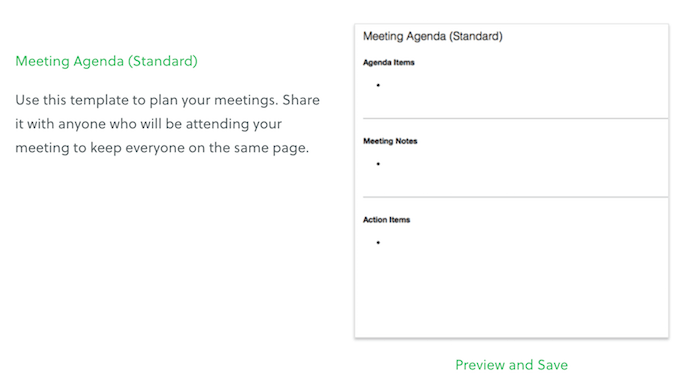
Task: Place cursor in blank line beside Meeting Notes bullet
Action: tap(520, 164)
